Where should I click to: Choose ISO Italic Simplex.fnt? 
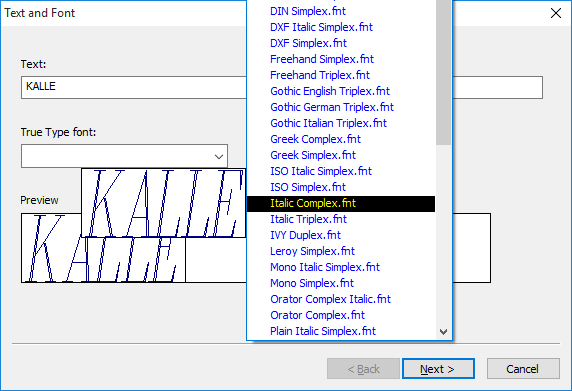pyautogui.click(x=341, y=171)
